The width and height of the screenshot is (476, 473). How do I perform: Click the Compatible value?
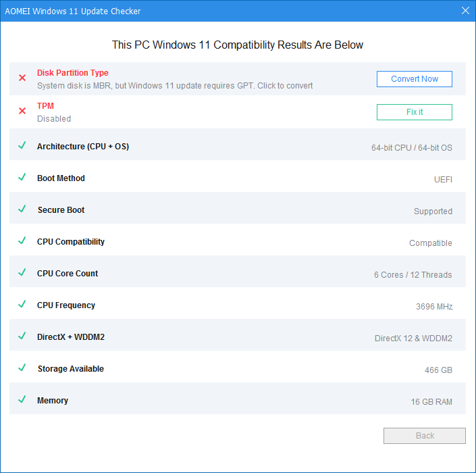[x=431, y=243]
